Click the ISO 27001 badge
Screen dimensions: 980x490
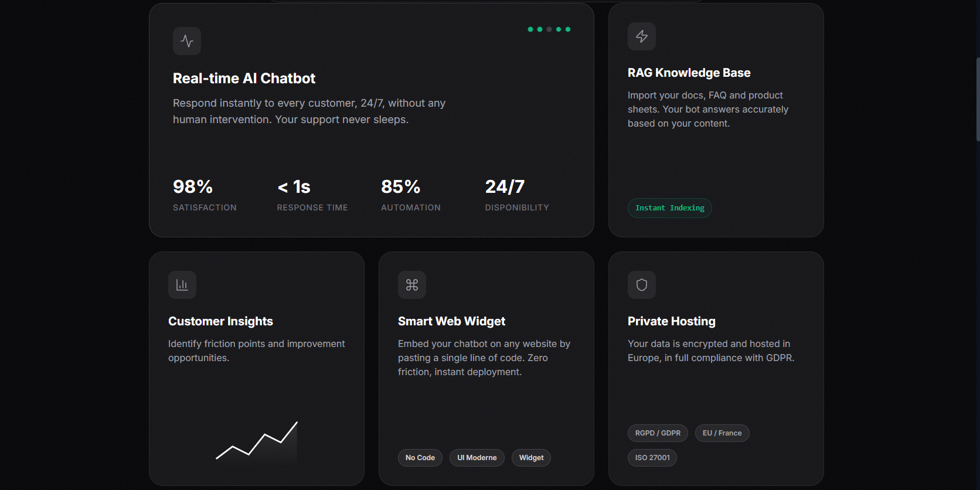click(x=652, y=458)
